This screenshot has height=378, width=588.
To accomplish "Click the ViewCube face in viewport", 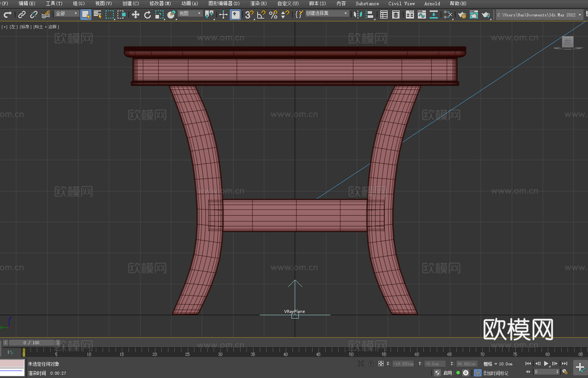I will point(568,42).
